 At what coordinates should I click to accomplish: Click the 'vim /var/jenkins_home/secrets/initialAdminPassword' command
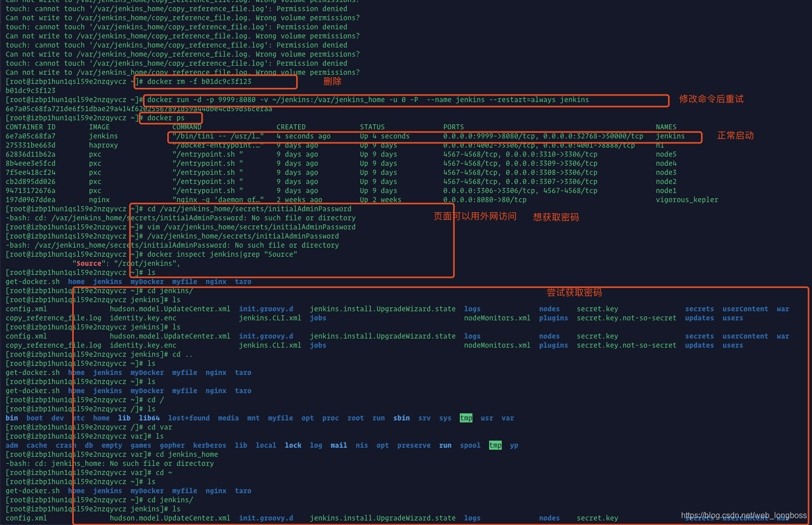pyautogui.click(x=251, y=227)
